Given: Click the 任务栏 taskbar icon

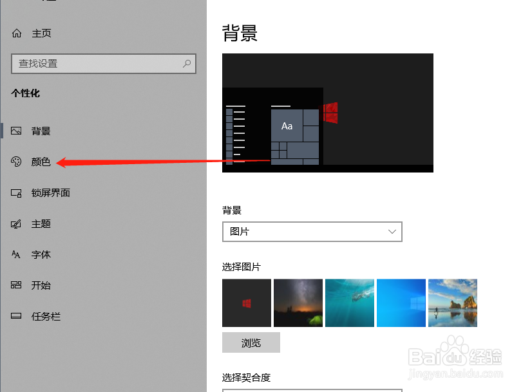Looking at the screenshot, I should (16, 316).
